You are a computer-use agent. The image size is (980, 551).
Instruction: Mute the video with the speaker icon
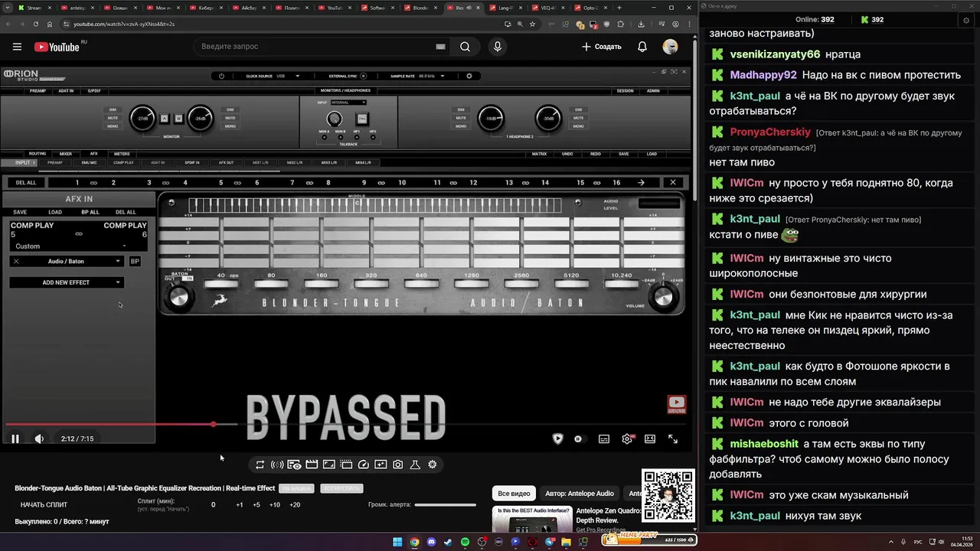pos(39,439)
